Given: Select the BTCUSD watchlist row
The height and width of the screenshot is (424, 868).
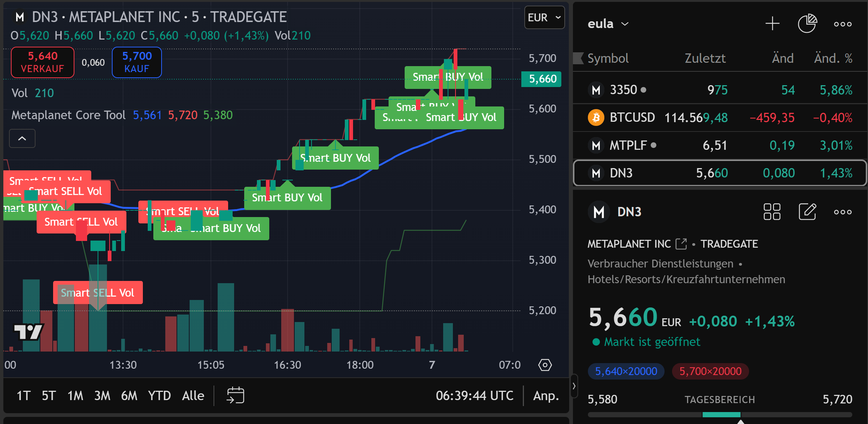Looking at the screenshot, I should click(720, 118).
